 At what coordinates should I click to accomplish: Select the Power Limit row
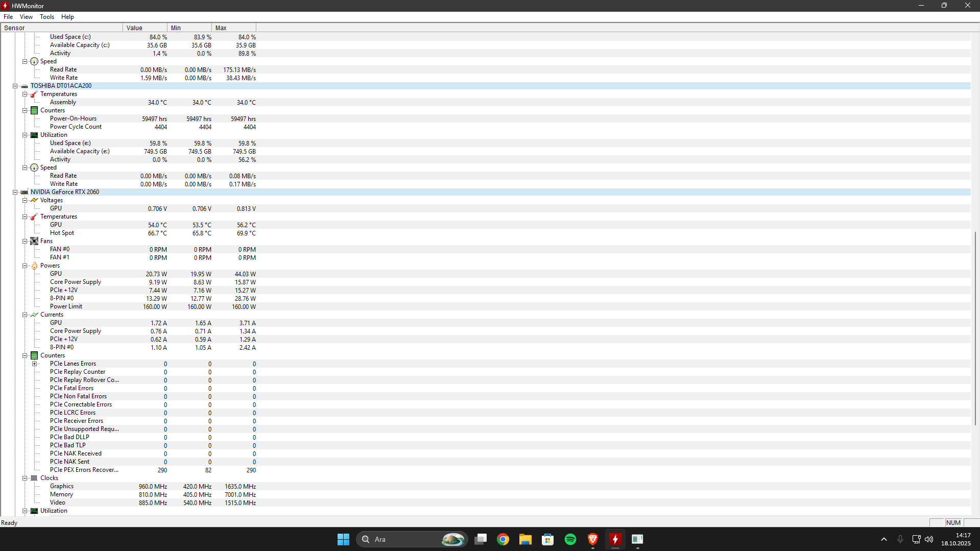486,306
